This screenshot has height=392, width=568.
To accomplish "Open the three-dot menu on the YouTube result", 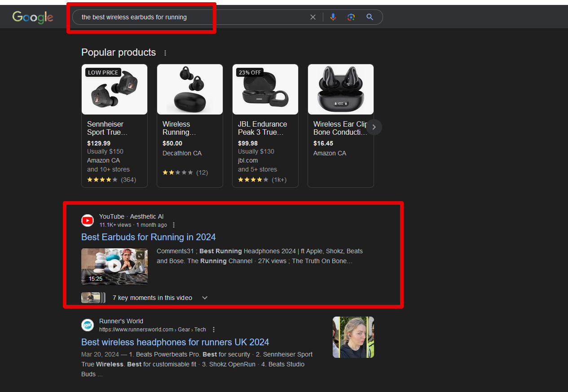I will coord(174,225).
